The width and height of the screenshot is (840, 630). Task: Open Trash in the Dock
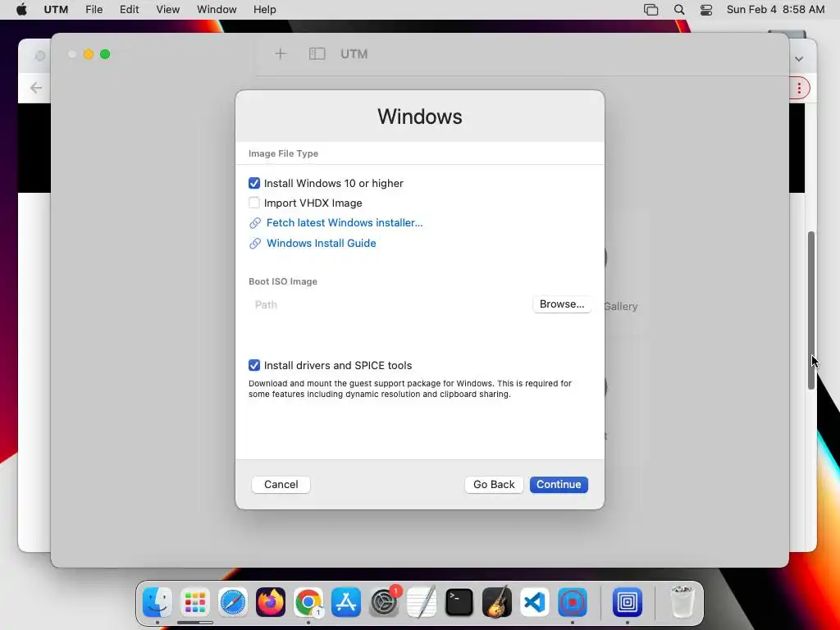(682, 602)
